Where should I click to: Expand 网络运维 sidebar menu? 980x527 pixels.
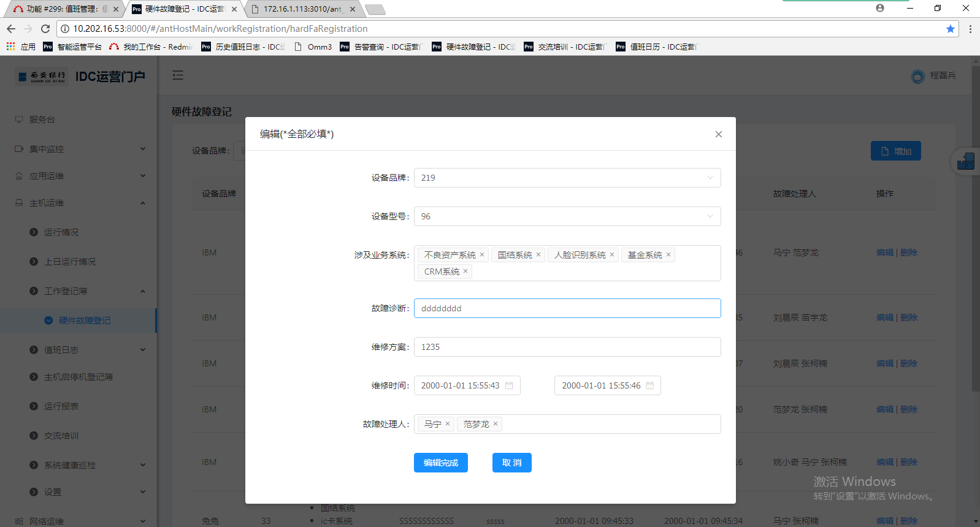(x=78, y=521)
